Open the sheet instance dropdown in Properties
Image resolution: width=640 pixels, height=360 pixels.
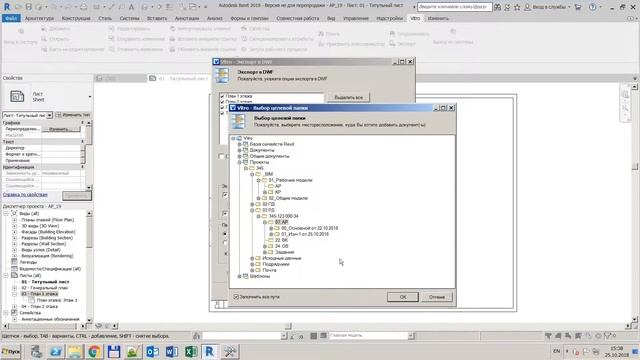coord(49,115)
